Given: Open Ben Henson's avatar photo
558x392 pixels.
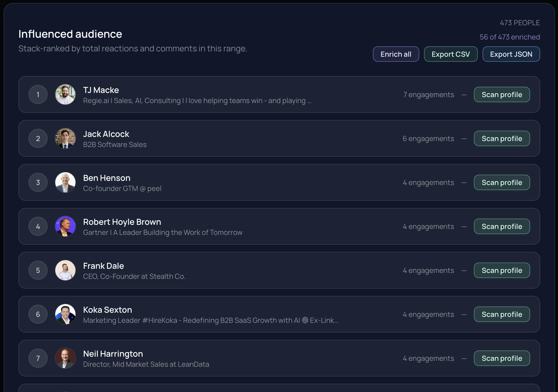Looking at the screenshot, I should [x=65, y=182].
